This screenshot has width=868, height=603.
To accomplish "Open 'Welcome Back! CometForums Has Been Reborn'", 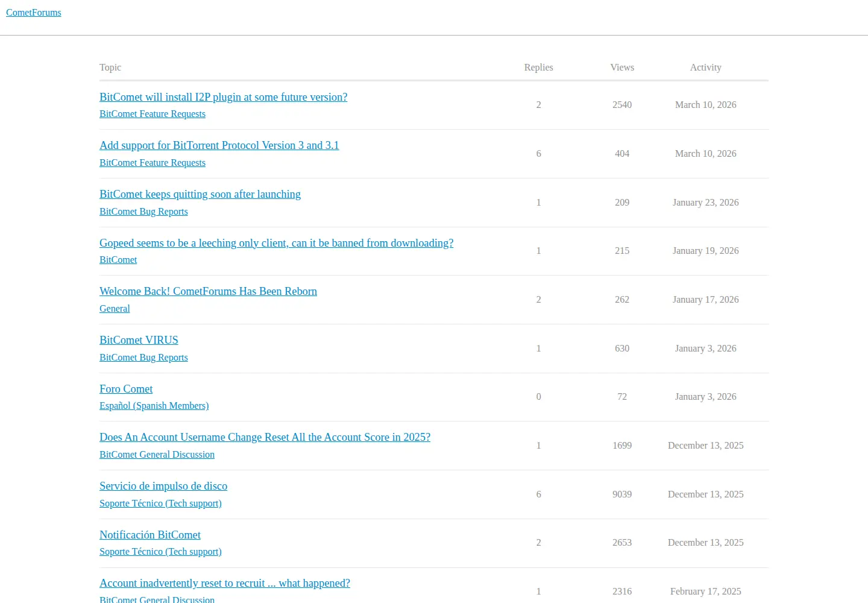I will coord(208,291).
